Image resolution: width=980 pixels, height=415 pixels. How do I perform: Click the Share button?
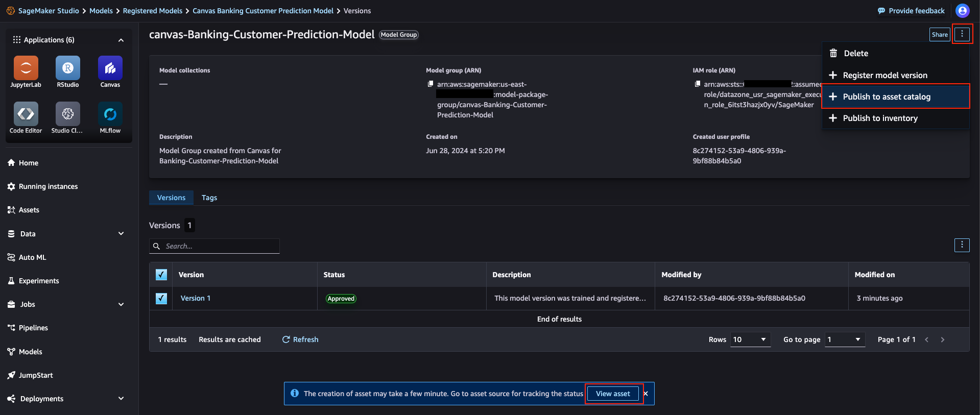click(x=940, y=34)
